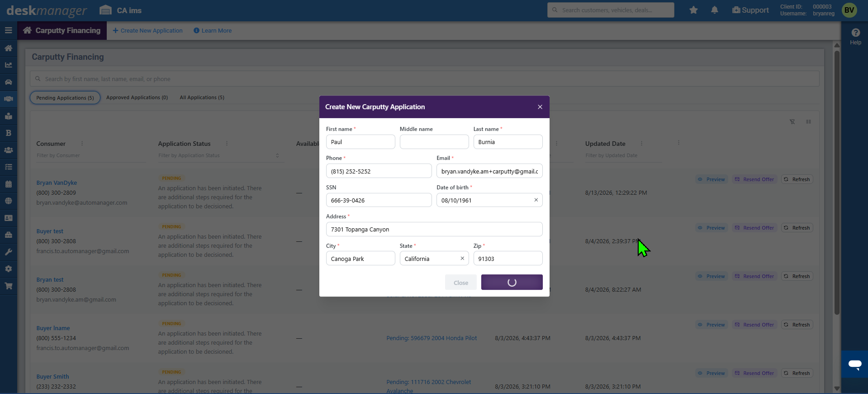Image resolution: width=868 pixels, height=394 pixels.
Task: Open the BV user avatar menu
Action: pyautogui.click(x=849, y=10)
